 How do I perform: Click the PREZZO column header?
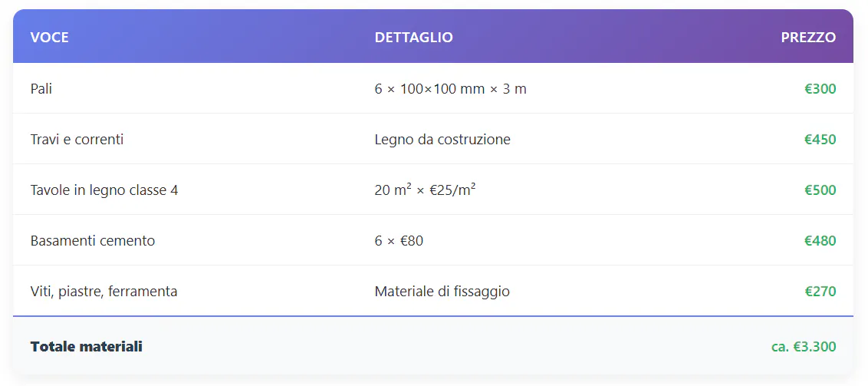click(808, 37)
